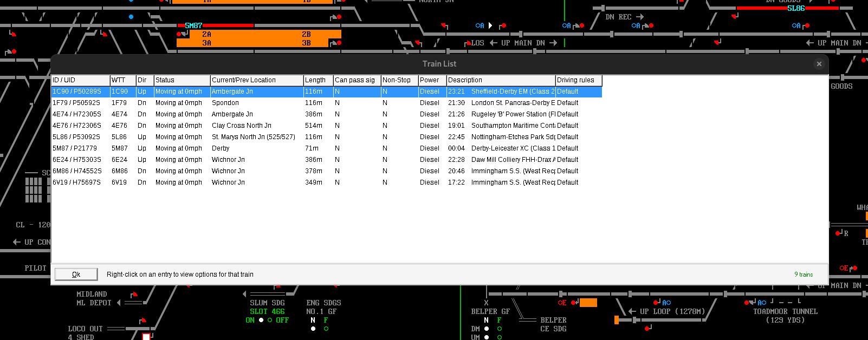Sort trains by the ID / UID column
The width and height of the screenshot is (868, 340).
[81, 80]
